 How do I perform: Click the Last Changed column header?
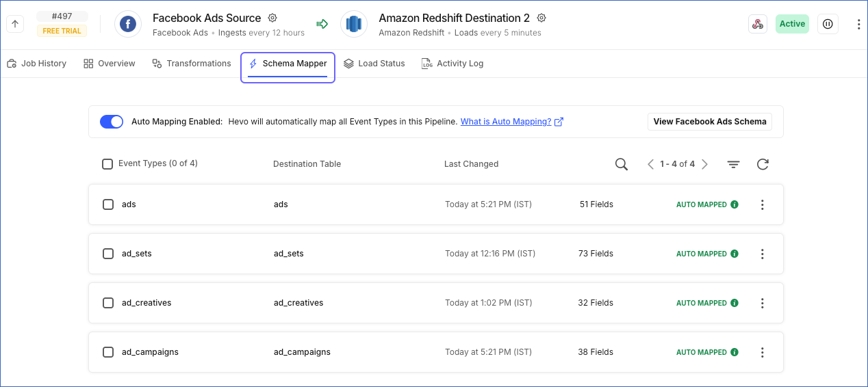click(x=471, y=164)
